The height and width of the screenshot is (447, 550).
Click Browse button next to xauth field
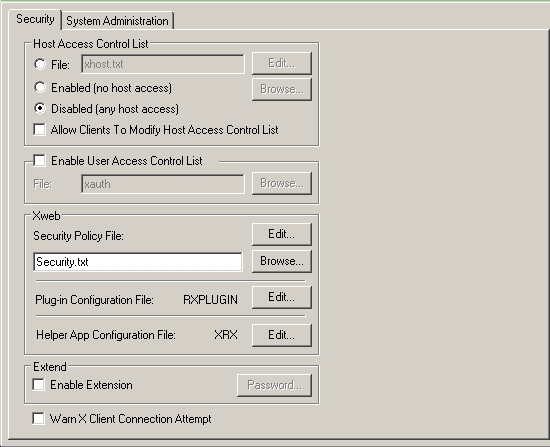click(282, 183)
